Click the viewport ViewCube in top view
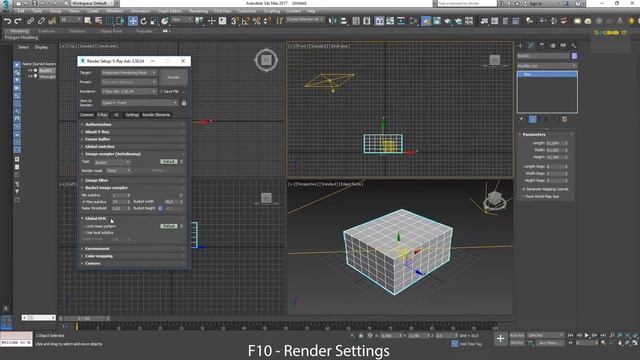This screenshot has height=360, width=640. [266, 60]
